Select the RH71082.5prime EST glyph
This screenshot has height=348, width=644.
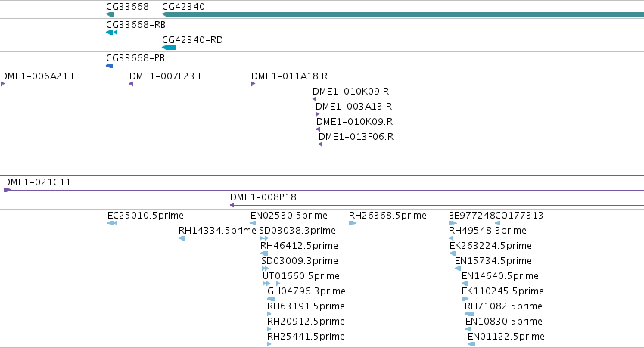point(469,314)
